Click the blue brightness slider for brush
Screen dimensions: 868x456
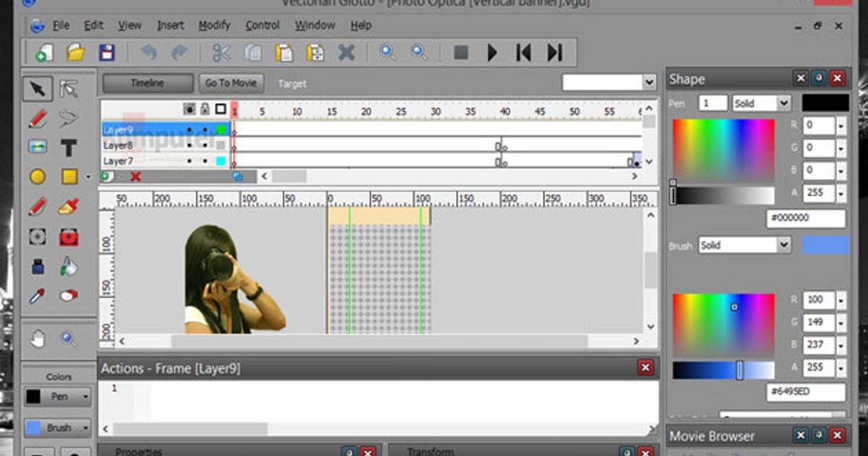pos(723,371)
